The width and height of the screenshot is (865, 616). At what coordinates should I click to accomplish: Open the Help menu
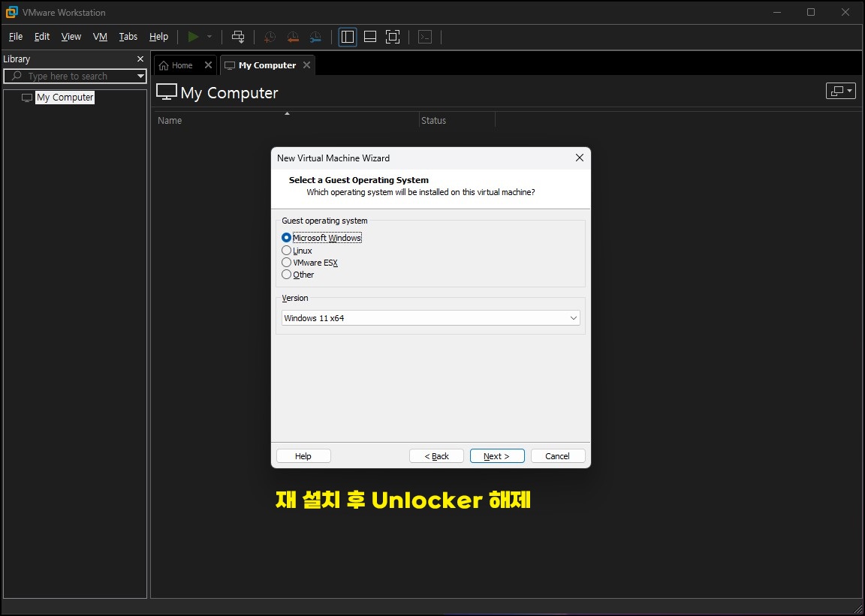(x=158, y=37)
